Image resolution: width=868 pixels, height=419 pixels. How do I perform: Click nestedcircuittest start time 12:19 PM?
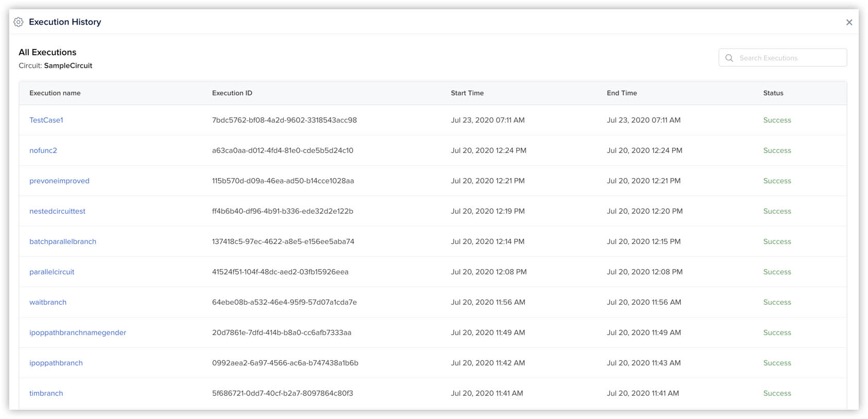click(x=488, y=211)
